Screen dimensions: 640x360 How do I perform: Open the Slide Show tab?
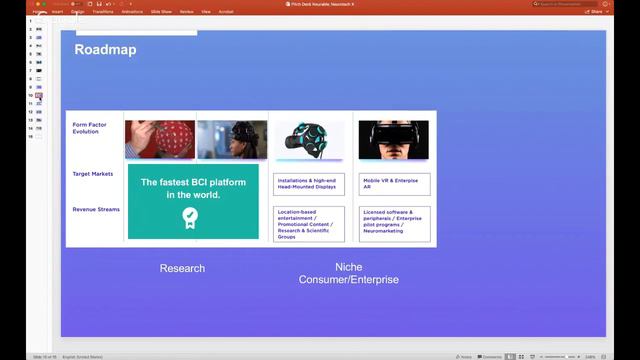161,12
